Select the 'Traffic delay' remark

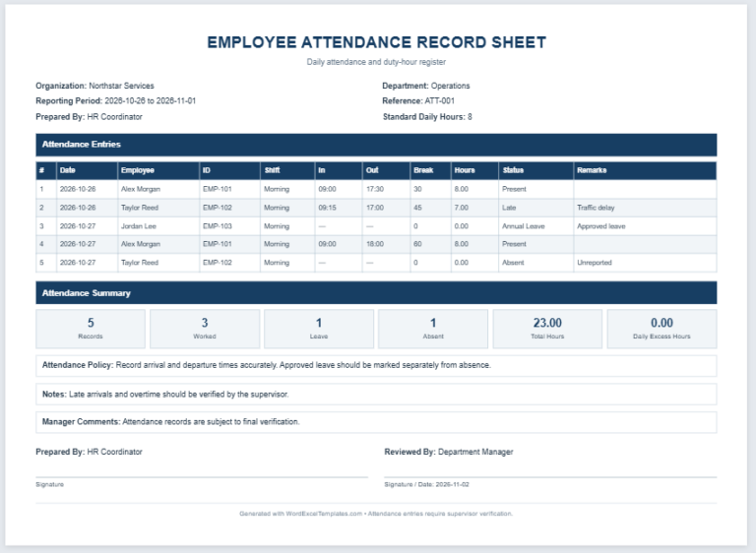click(596, 208)
